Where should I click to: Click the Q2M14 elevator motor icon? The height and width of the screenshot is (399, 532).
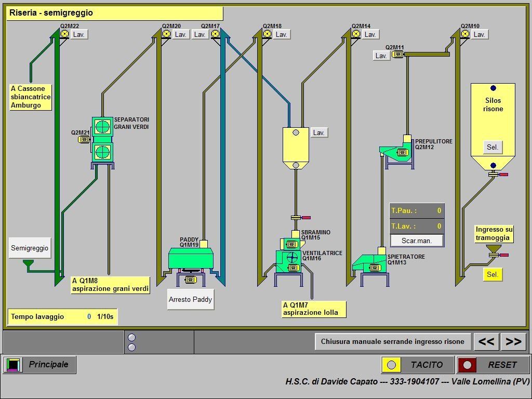point(356,34)
